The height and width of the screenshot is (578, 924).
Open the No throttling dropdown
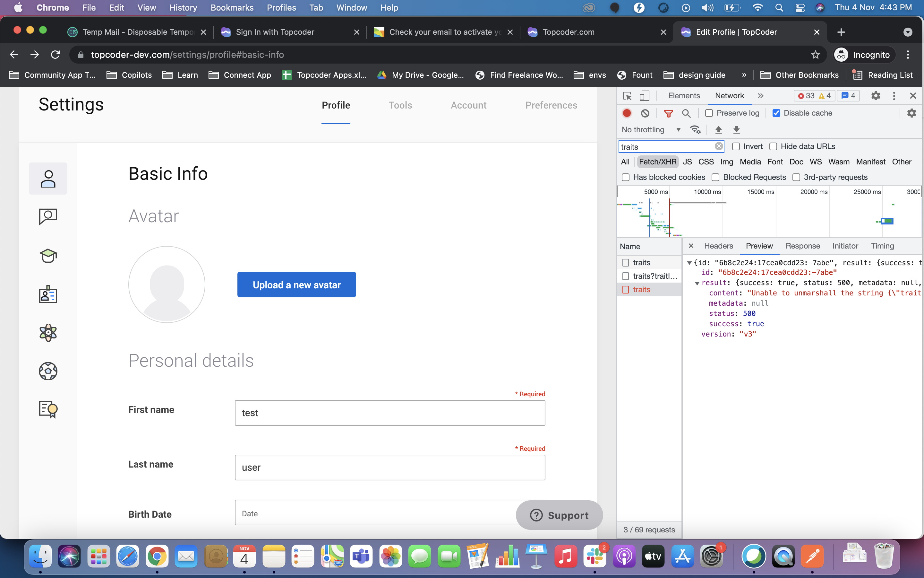pyautogui.click(x=651, y=130)
